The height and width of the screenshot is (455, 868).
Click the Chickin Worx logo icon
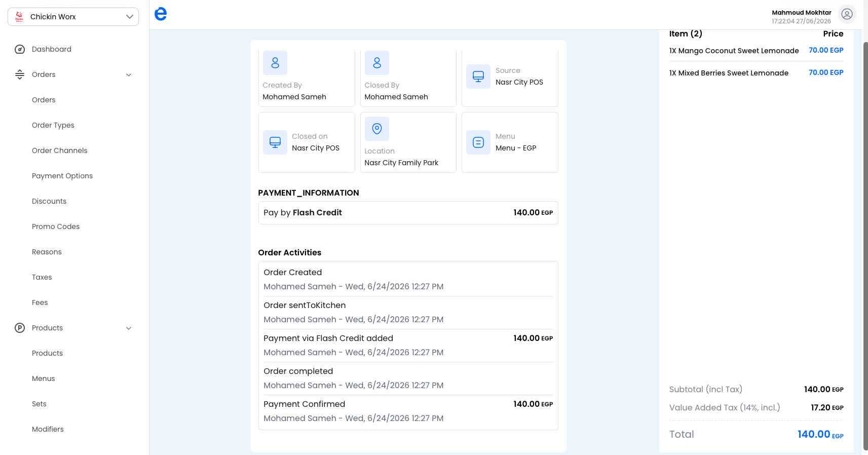click(19, 17)
